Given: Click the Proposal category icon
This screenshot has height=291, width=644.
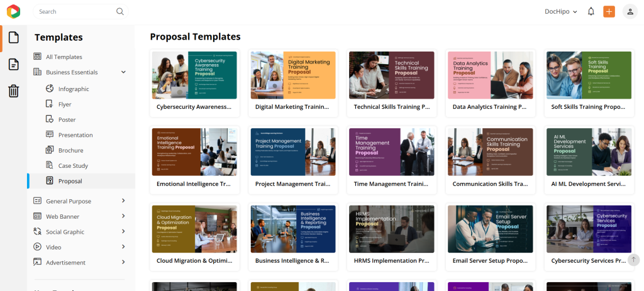Looking at the screenshot, I should coord(50,180).
